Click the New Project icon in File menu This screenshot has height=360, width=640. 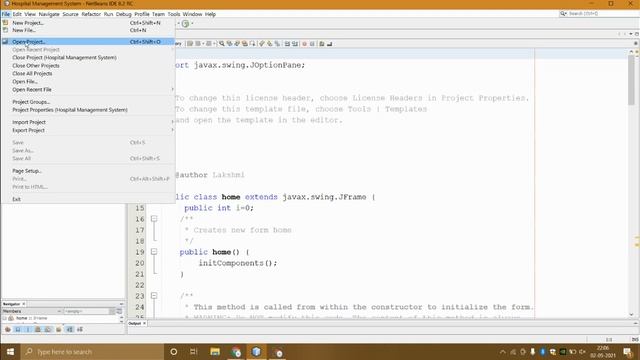[x=5, y=23]
